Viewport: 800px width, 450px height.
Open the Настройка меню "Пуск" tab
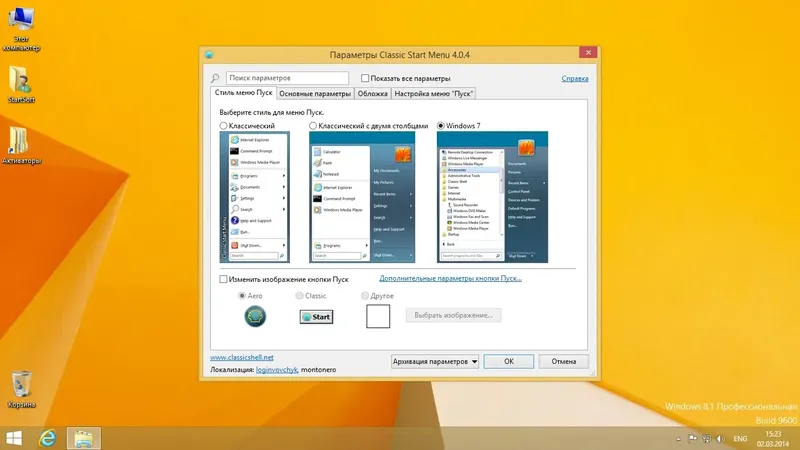434,94
